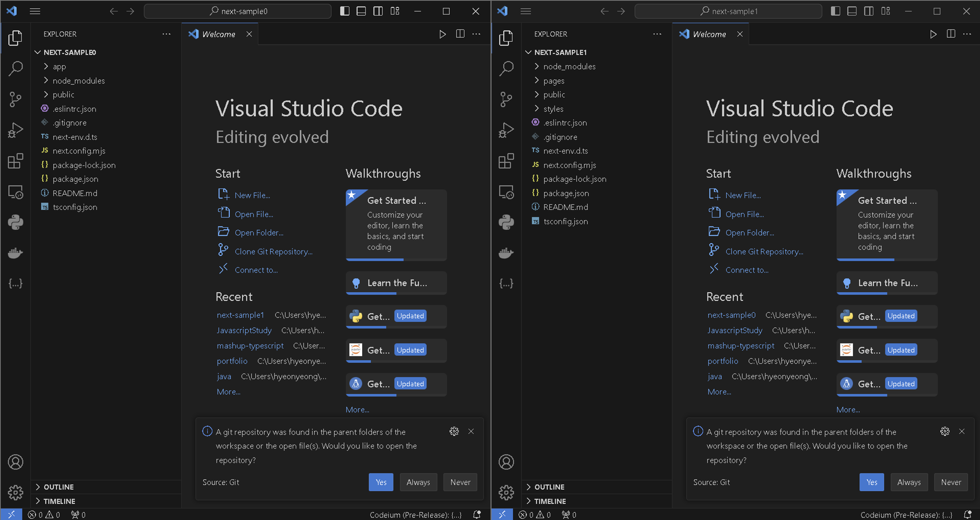This screenshot has height=520, width=980.
Task: Open Source Control in next-sample1 window
Action: click(x=506, y=99)
